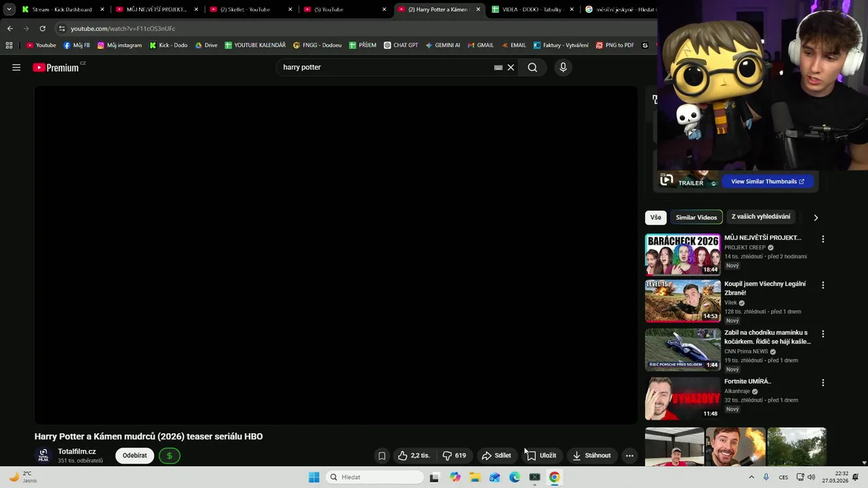Switch to MŮJ NEJVĚTŠÍ PROJEKT browser tab
The height and width of the screenshot is (488, 868).
point(156,9)
